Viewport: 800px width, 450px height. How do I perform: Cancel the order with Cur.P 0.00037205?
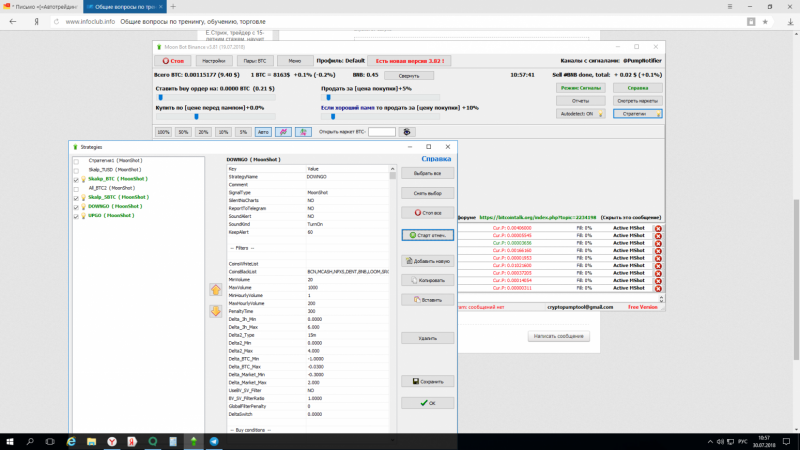[x=658, y=273]
